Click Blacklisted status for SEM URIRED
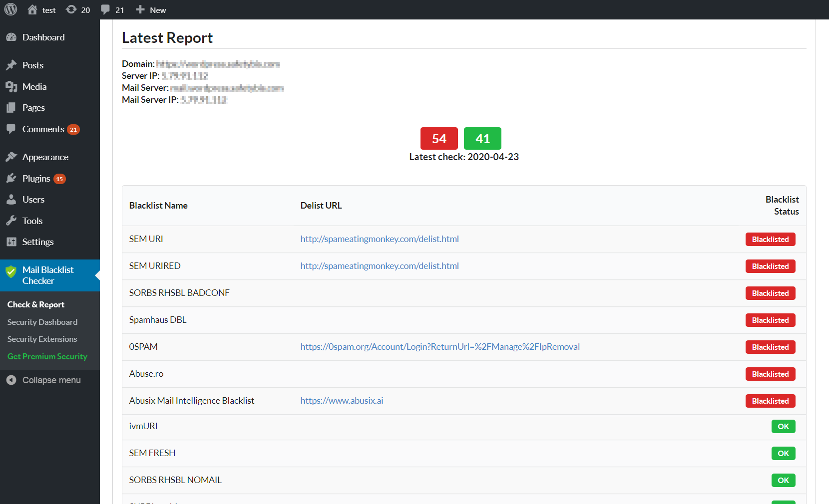The width and height of the screenshot is (829, 504). tap(771, 266)
